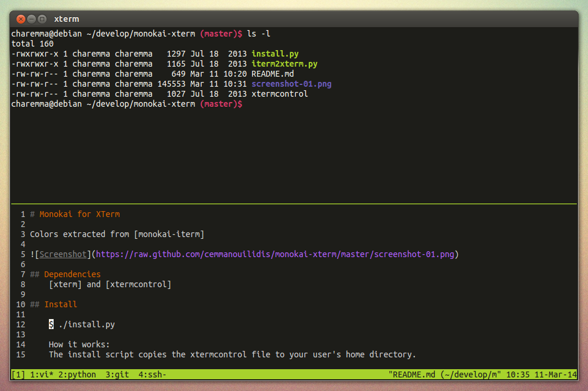Click the tmux clock 10:35
Viewport: 588px width, 391px height.
pos(517,374)
